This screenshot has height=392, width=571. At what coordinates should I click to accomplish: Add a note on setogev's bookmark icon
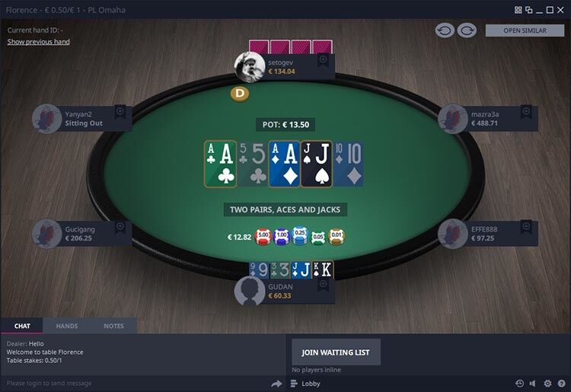click(x=323, y=60)
